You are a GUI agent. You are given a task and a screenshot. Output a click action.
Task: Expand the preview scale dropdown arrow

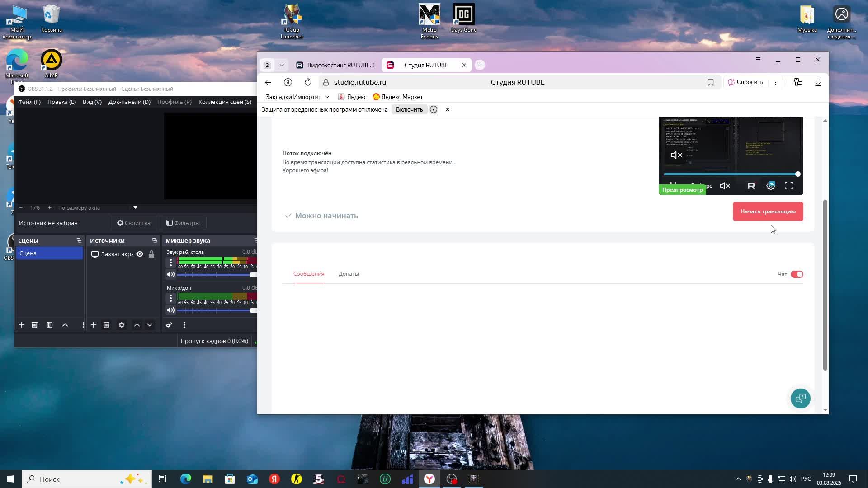[135, 208]
